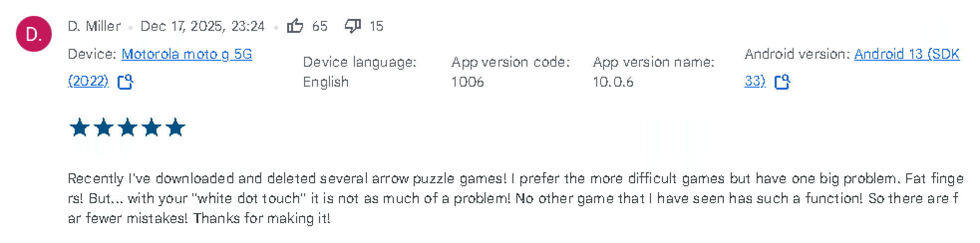Image resolution: width=980 pixels, height=243 pixels.
Task: Click the app version name 10.0.6
Action: (613, 82)
